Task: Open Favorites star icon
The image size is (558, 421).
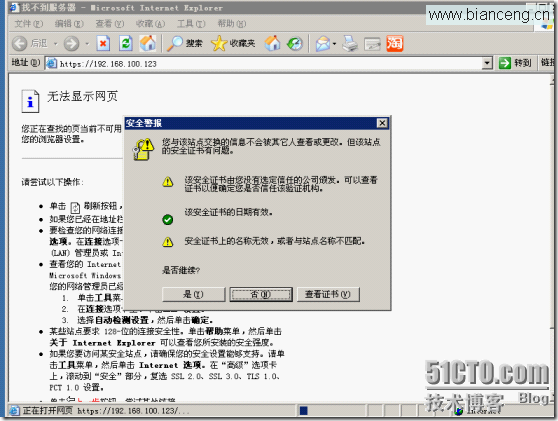Action: click(219, 43)
